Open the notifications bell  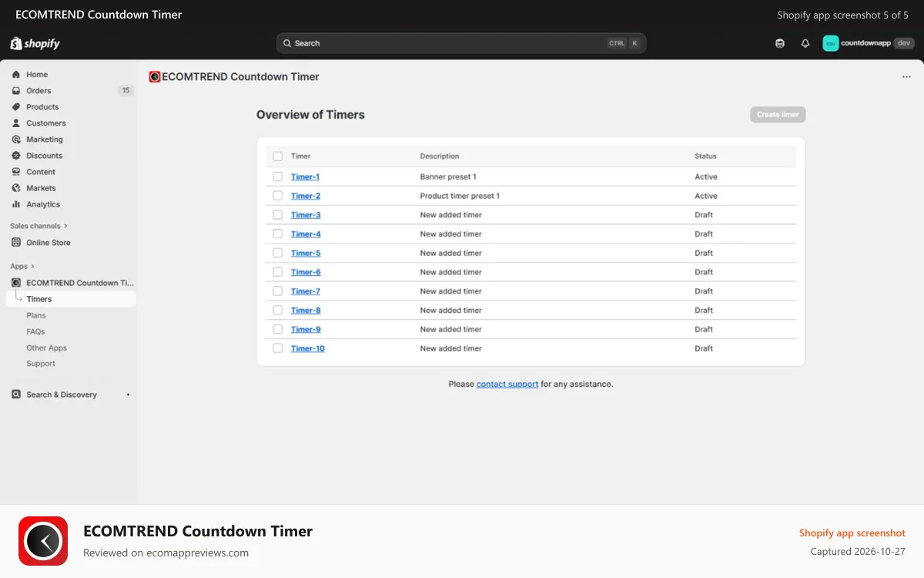805,43
